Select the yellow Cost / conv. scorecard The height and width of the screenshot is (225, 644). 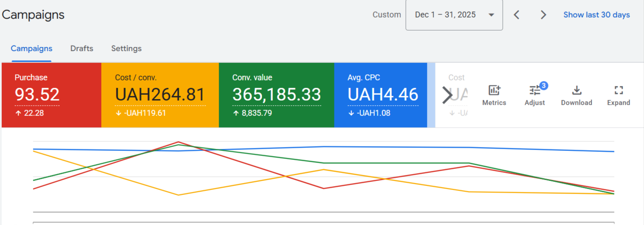[x=160, y=95]
